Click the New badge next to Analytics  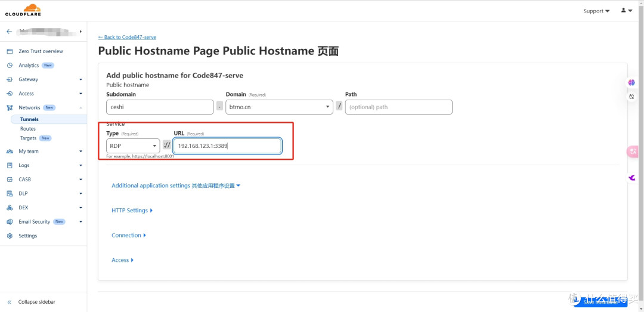click(x=48, y=66)
